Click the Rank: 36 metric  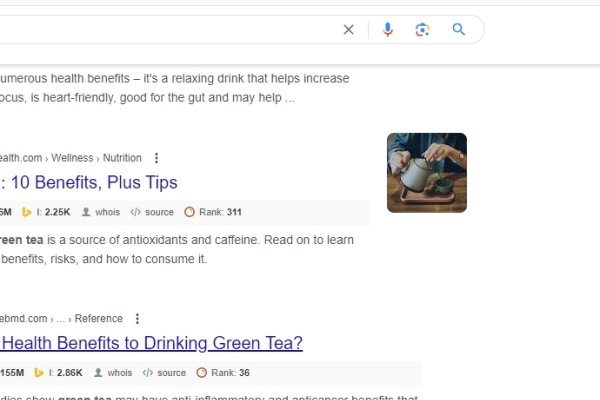[x=223, y=373]
